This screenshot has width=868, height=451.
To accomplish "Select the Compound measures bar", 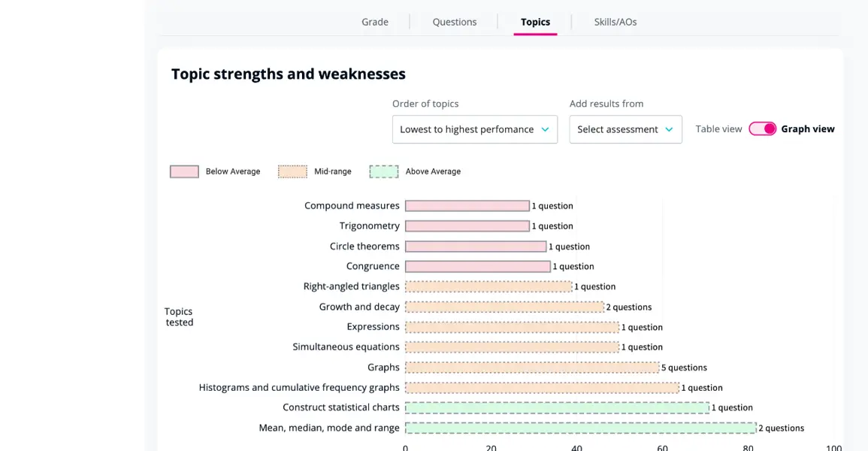I will pyautogui.click(x=467, y=206).
